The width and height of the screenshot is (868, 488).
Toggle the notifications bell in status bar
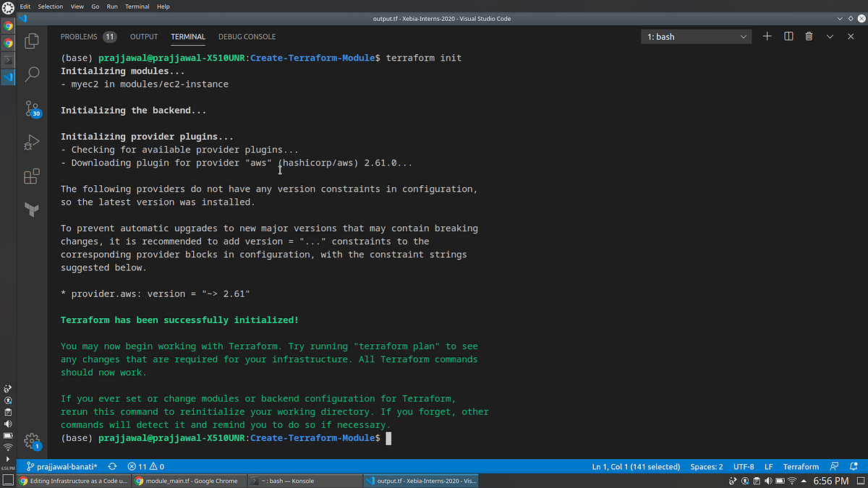pyautogui.click(x=854, y=466)
